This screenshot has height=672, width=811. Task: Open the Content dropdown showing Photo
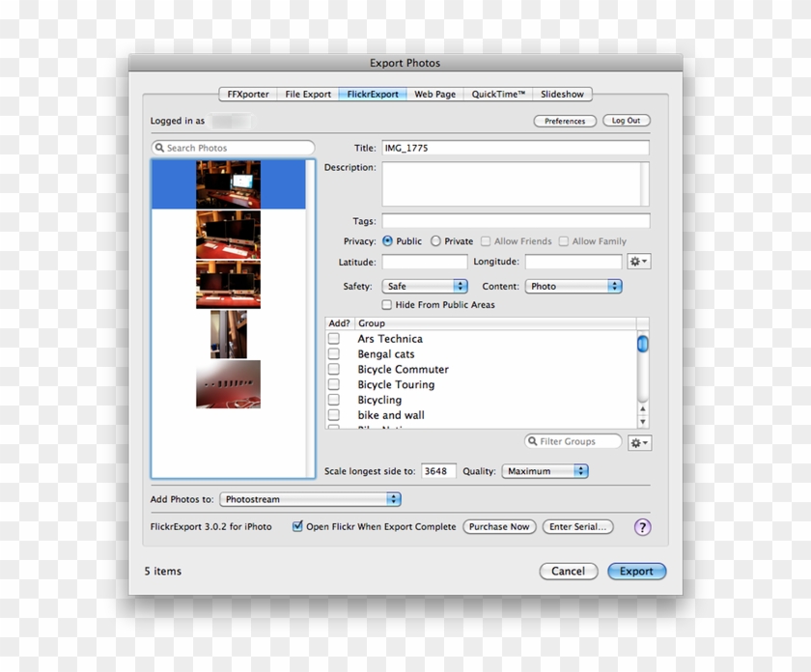(x=573, y=285)
